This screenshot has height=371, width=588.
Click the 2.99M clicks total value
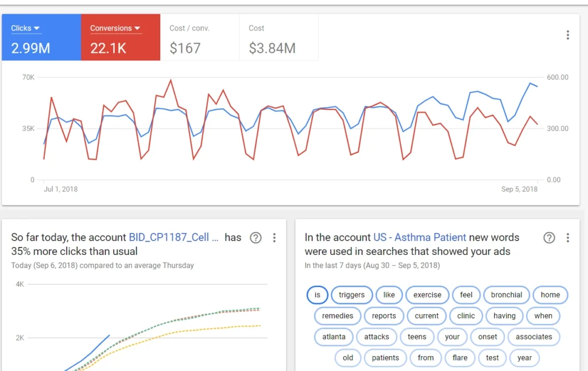point(30,48)
